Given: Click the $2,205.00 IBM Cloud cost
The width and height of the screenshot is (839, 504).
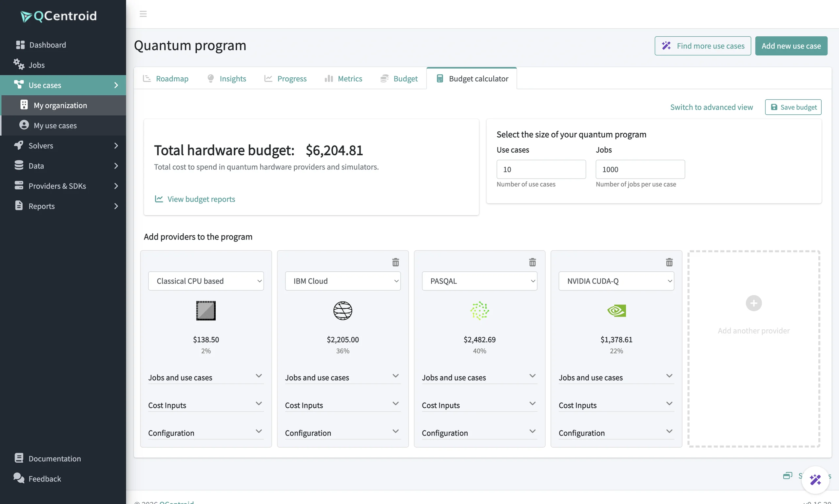Looking at the screenshot, I should [343, 339].
